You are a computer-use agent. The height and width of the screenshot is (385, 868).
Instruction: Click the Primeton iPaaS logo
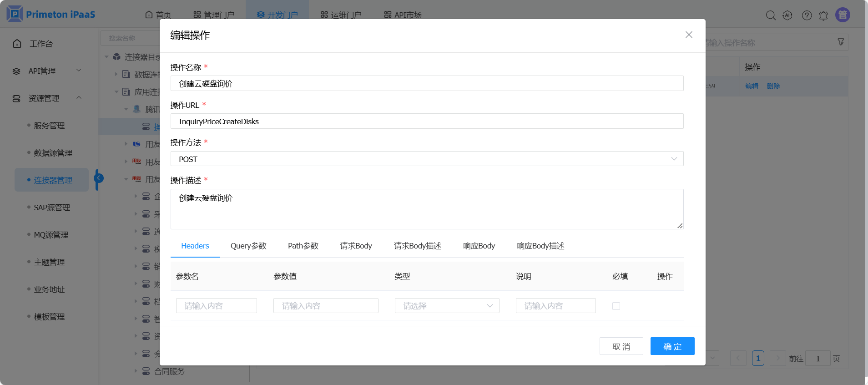[x=51, y=14]
